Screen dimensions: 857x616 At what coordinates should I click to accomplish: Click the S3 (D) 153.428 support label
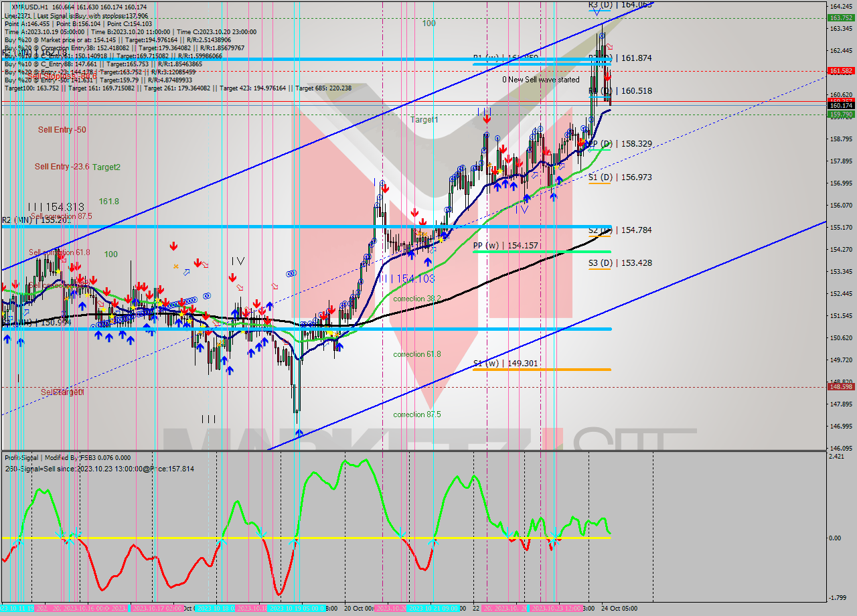[620, 263]
